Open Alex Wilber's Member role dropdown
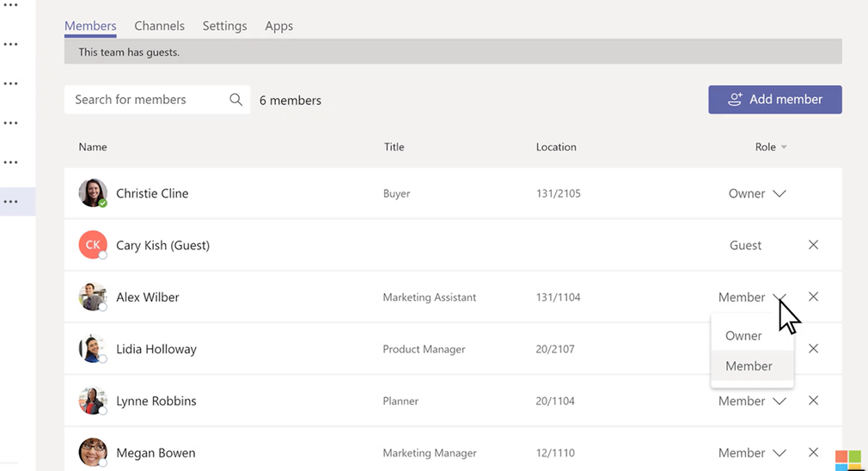Screen dimensions: 868x471 click(x=752, y=297)
